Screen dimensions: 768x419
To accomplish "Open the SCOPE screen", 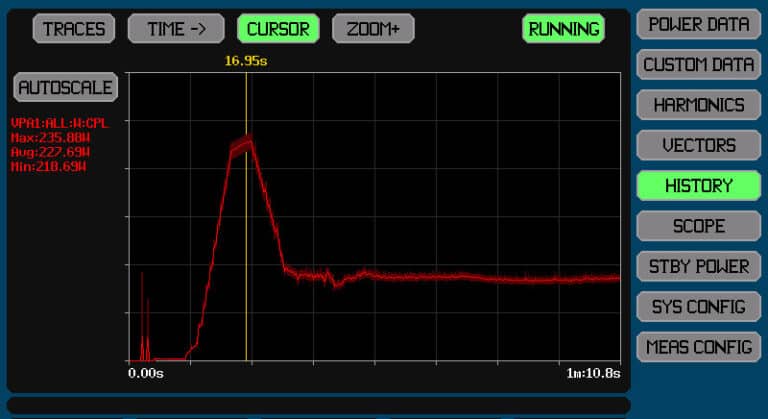I will (699, 226).
